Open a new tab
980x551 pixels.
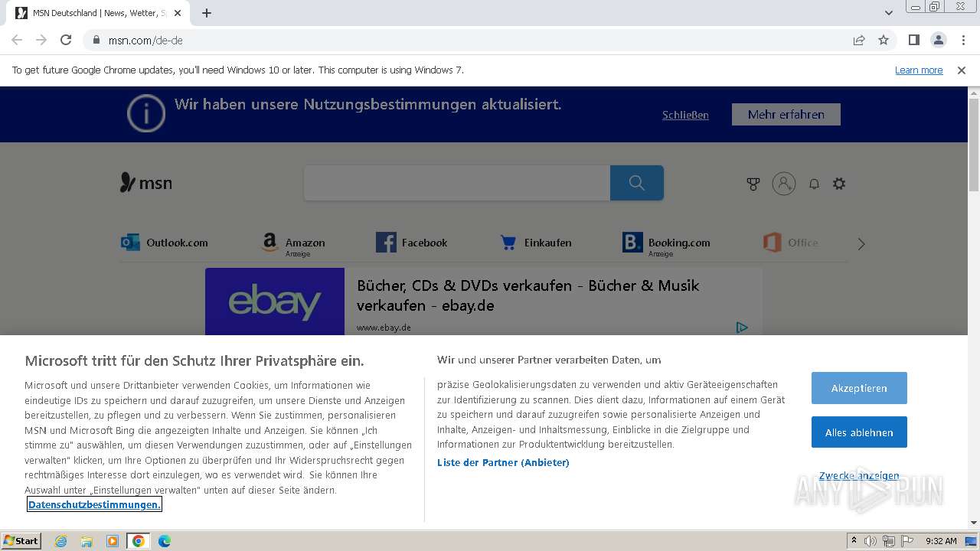[207, 13]
